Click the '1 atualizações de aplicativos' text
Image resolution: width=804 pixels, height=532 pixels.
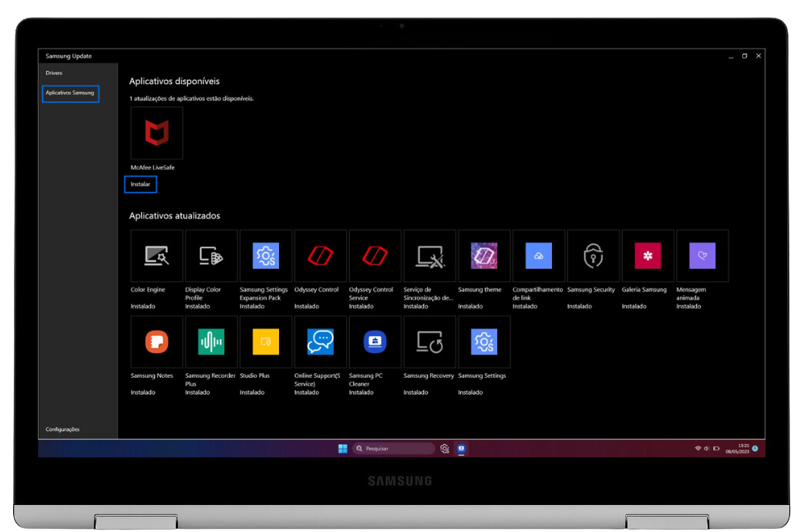[191, 99]
